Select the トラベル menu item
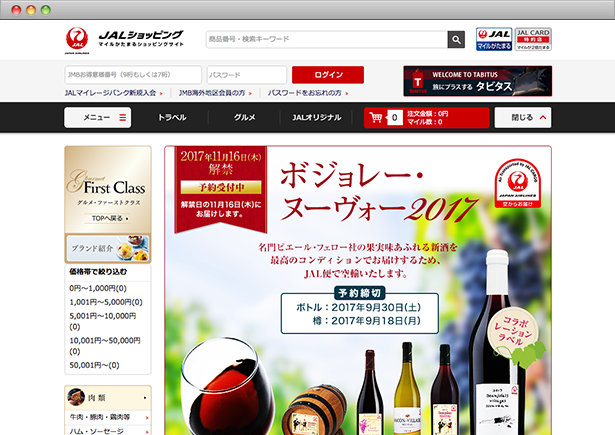This screenshot has height=435, width=615. point(172,117)
